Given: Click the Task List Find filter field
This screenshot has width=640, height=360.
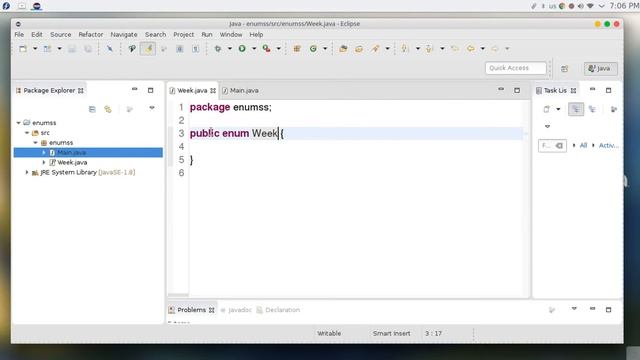Looking at the screenshot, I should coord(552,145).
